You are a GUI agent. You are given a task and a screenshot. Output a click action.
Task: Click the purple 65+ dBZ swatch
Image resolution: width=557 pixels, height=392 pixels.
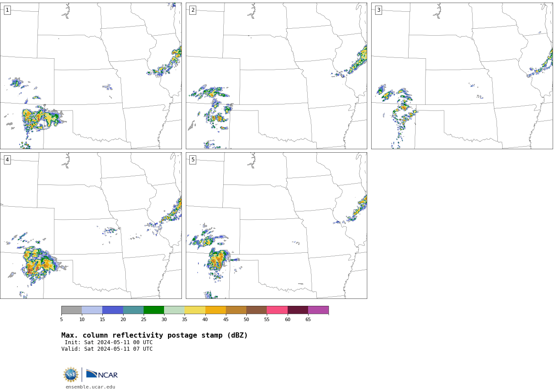point(318,310)
